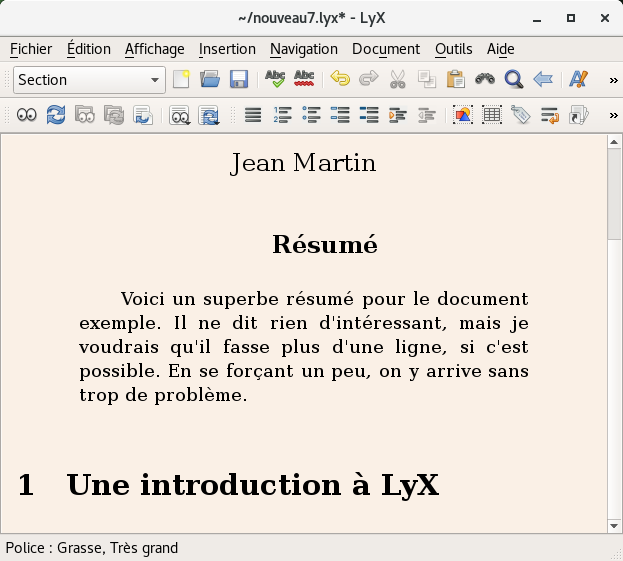Place cursor in section title Une introduction à LyX

[x=253, y=485]
